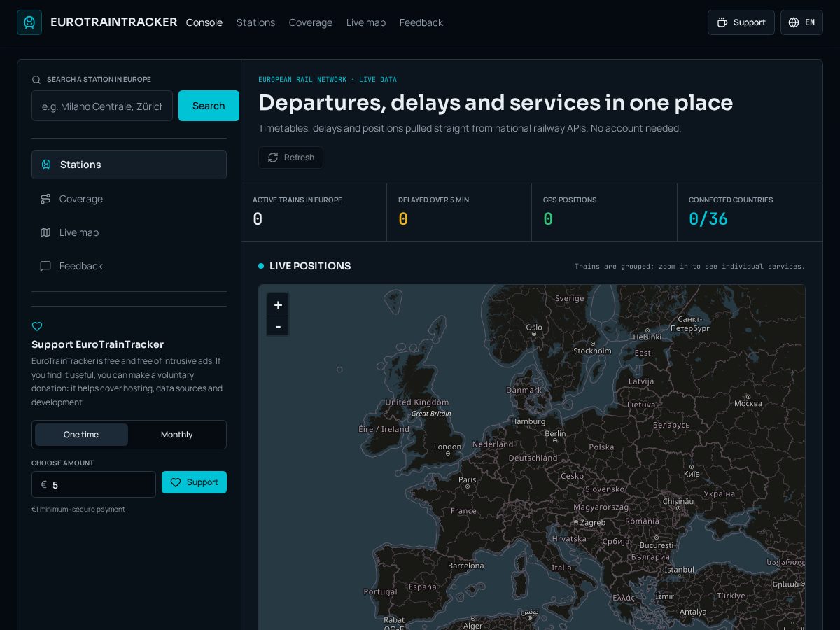This screenshot has width=840, height=630.
Task: Click Barcelona on the map
Action: (465, 566)
